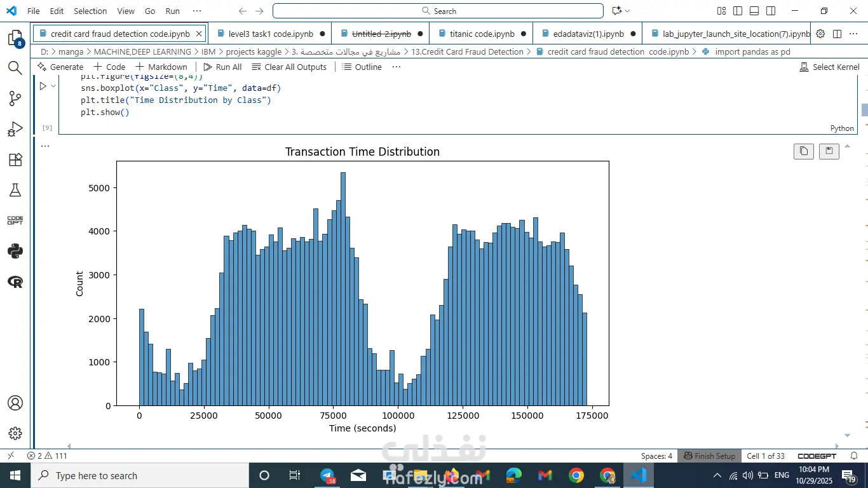Click Spaces: 4 indentation in status bar
This screenshot has height=488, width=868.
click(656, 456)
